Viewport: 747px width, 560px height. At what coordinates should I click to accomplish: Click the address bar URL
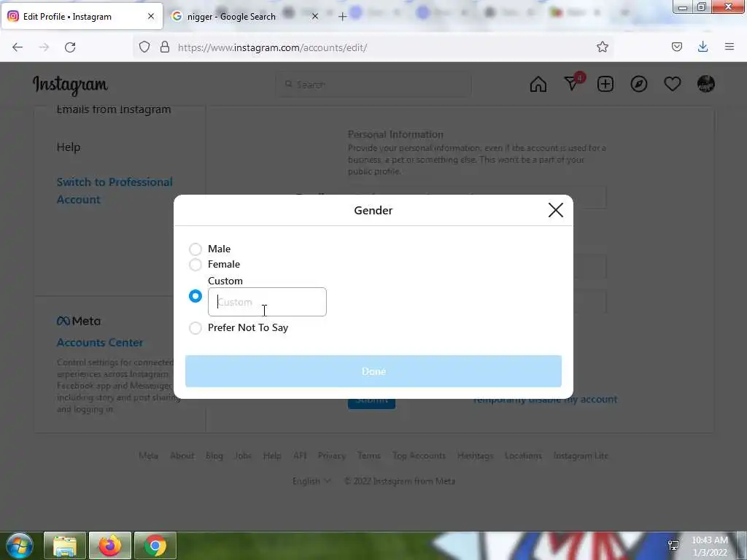(273, 47)
